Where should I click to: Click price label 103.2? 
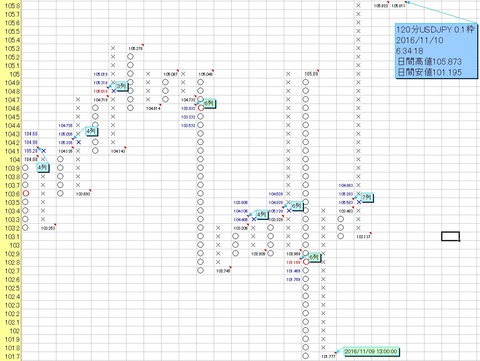(12, 228)
